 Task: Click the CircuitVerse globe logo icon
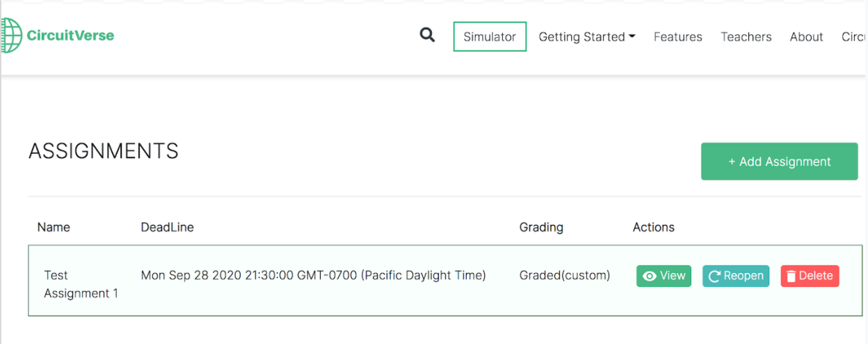click(11, 36)
